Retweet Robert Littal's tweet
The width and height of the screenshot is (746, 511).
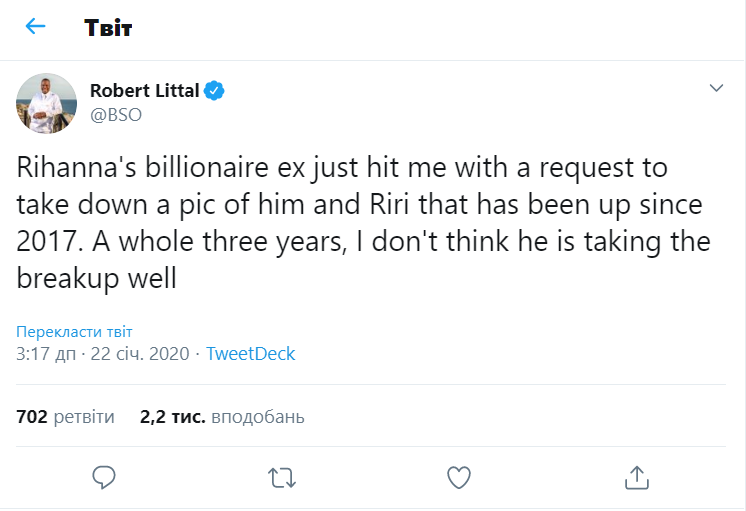[282, 477]
